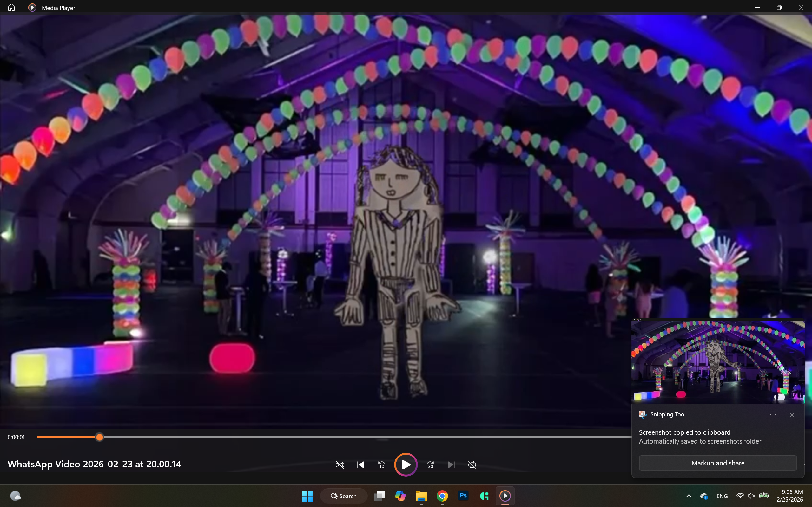Skip forward 30 seconds
The width and height of the screenshot is (812, 507).
430,465
